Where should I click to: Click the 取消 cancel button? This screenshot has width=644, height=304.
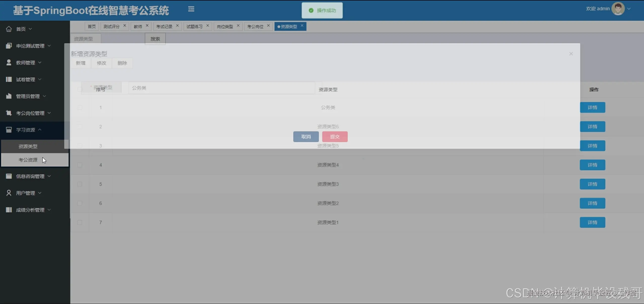click(x=306, y=137)
